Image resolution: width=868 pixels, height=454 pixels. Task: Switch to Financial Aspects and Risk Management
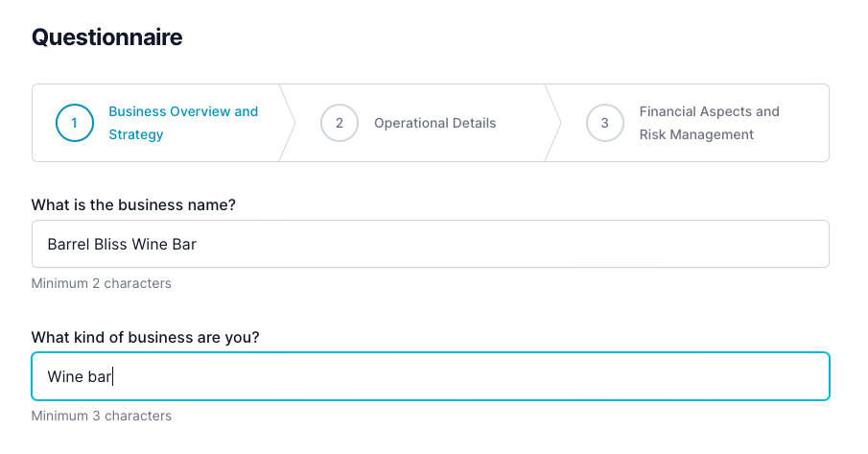point(709,123)
